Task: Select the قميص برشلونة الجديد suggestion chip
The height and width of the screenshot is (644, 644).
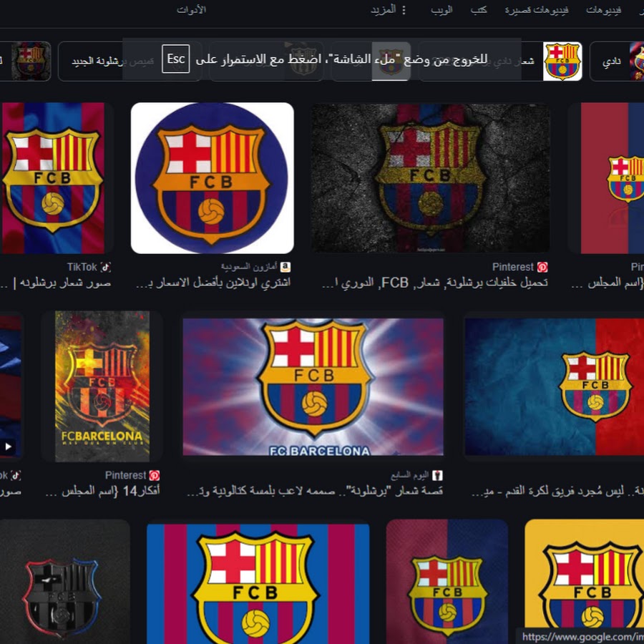Action: pos(130,62)
